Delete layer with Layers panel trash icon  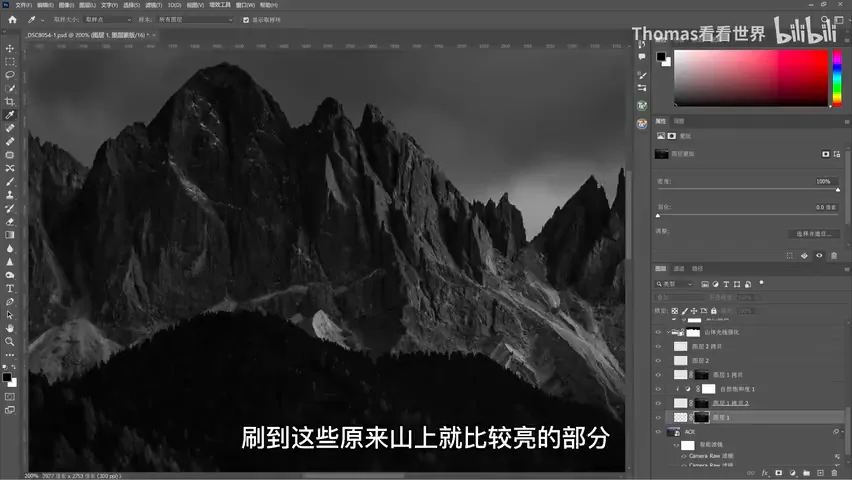(835, 473)
